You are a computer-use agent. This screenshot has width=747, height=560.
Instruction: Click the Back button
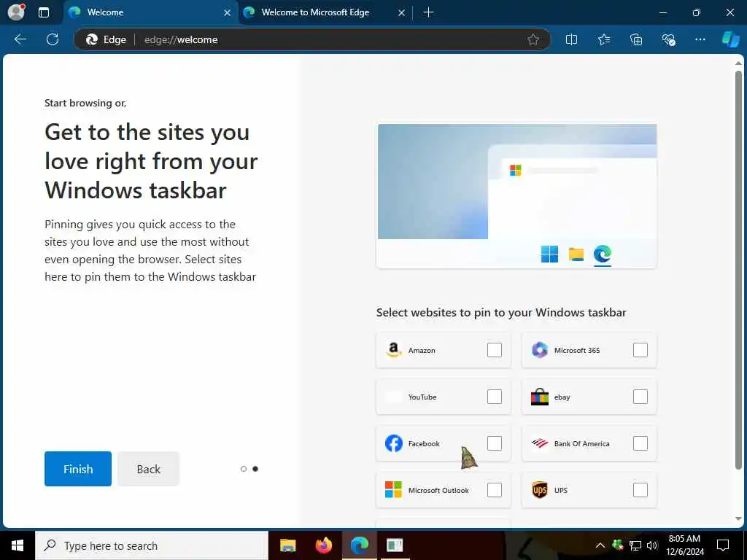pos(148,469)
